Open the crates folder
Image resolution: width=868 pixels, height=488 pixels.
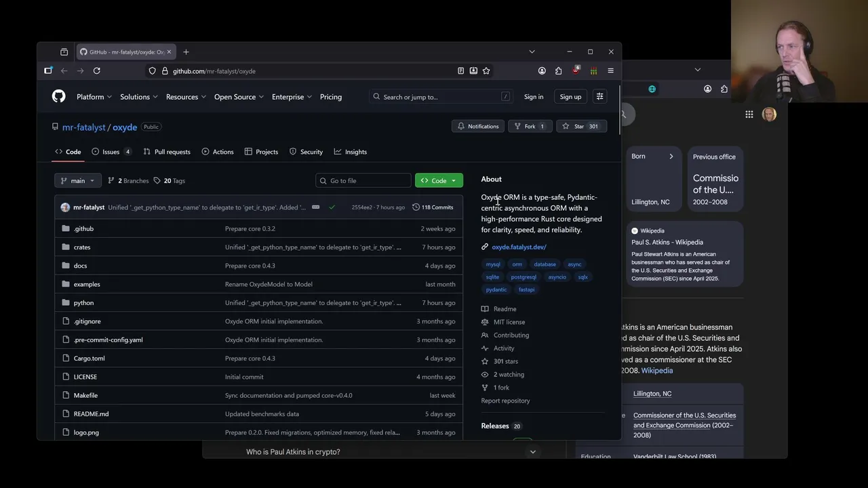click(x=82, y=247)
